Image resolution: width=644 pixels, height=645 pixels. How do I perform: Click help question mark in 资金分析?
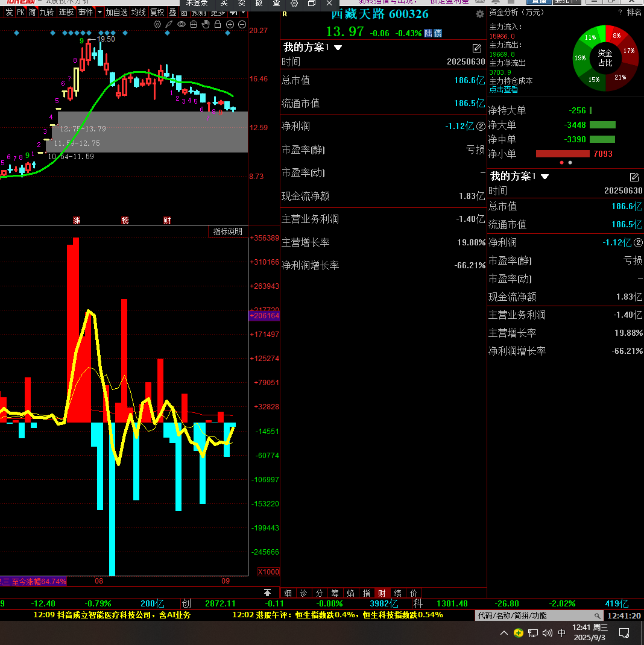pyautogui.click(x=620, y=12)
